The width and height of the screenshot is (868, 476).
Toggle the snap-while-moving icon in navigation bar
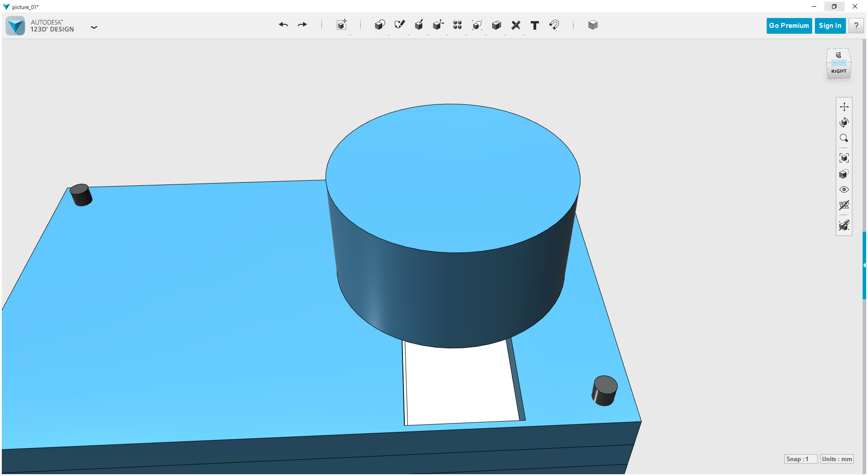[x=844, y=225]
